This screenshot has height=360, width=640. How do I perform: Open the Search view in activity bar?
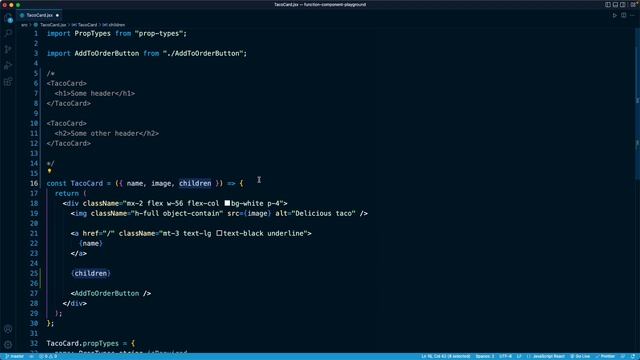(8, 33)
